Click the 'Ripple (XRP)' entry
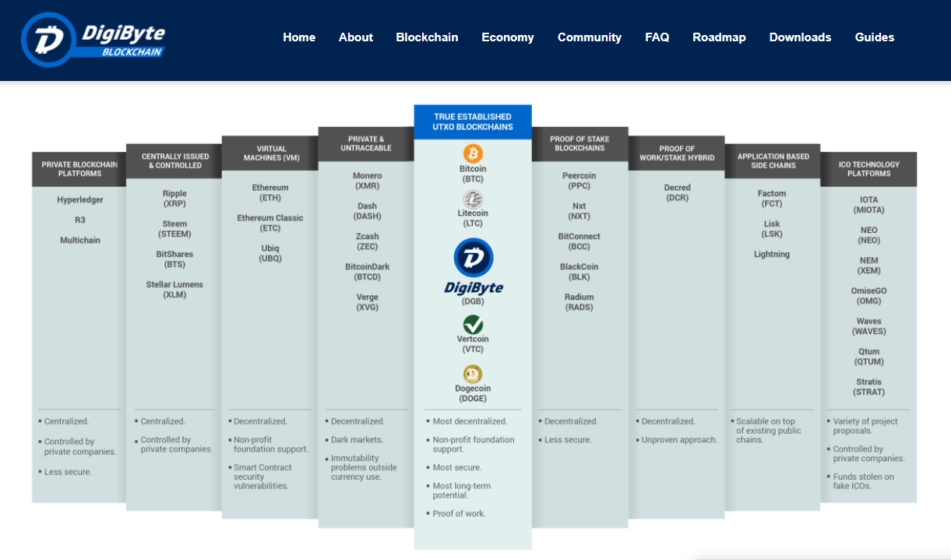The width and height of the screenshot is (951, 560). [174, 199]
